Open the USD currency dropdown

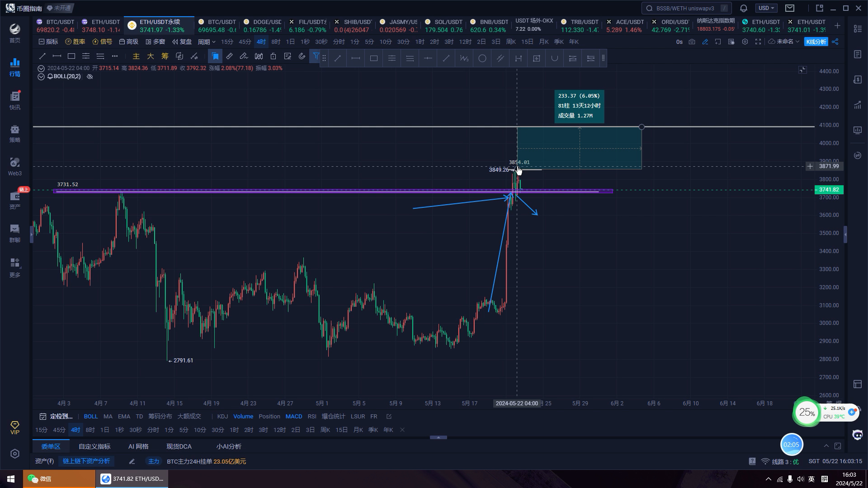766,8
